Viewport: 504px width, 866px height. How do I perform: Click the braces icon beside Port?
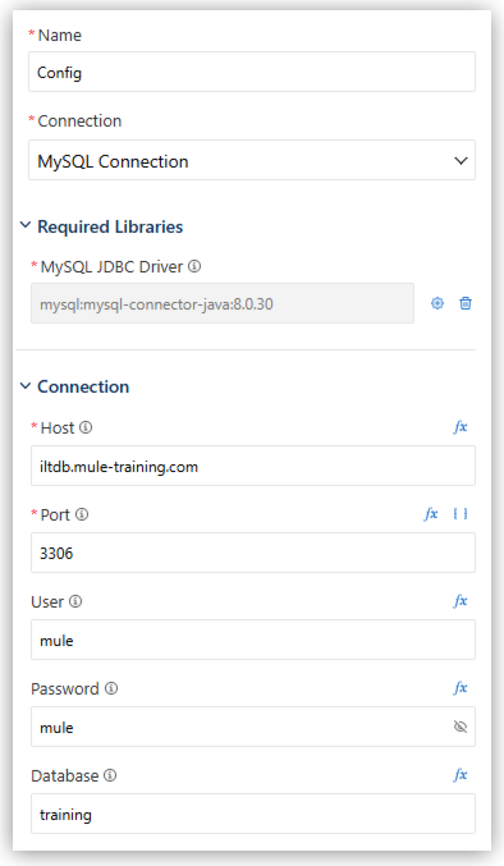coord(461,514)
